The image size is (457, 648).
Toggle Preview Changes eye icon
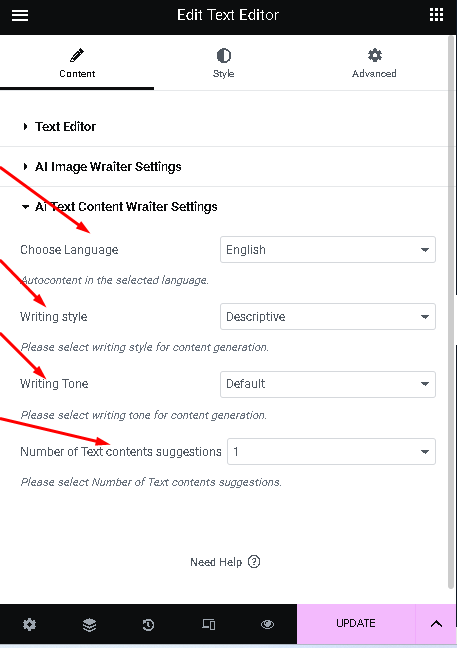coord(267,624)
